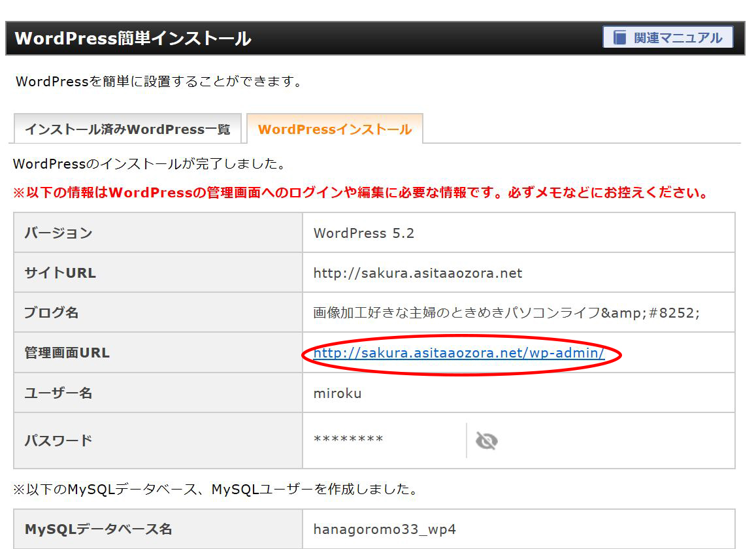
Task: Click the book icon in 関連マニュアル button
Action: pos(619,37)
